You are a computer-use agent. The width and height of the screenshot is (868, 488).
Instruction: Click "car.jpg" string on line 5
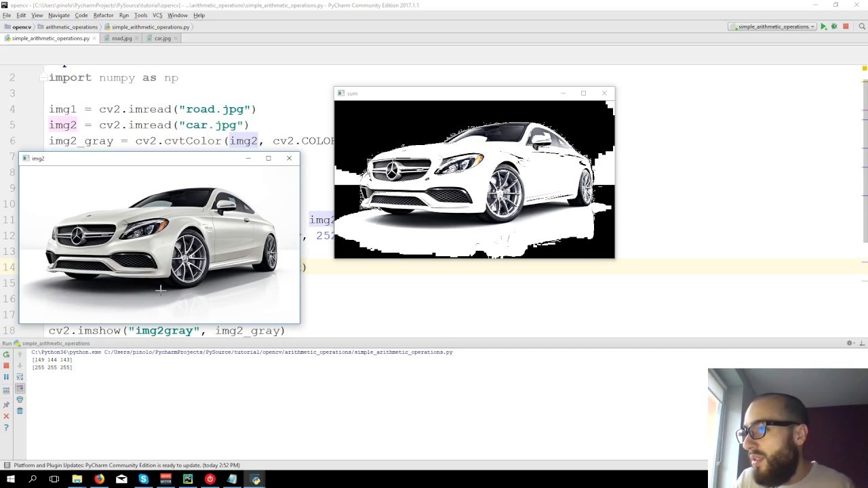(x=210, y=125)
